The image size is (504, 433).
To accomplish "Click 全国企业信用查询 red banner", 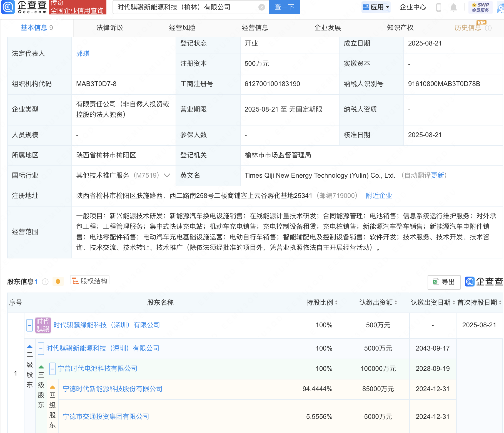I will pyautogui.click(x=78, y=7).
